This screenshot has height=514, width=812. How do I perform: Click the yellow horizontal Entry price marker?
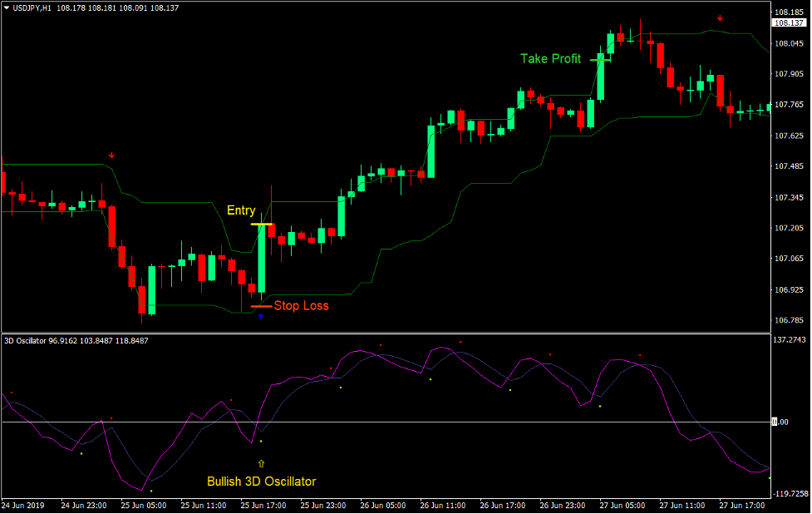pos(261,224)
